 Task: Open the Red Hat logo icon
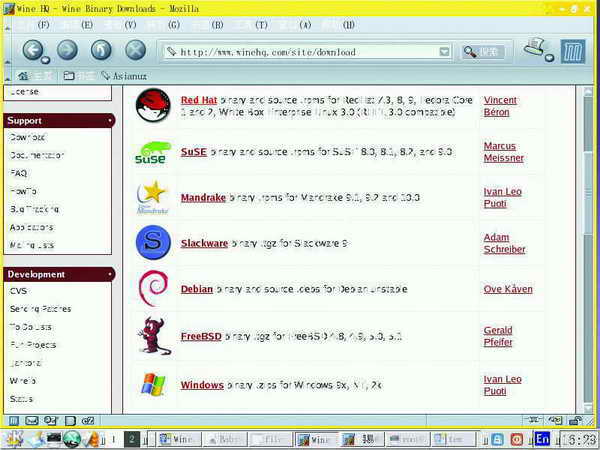pos(152,106)
